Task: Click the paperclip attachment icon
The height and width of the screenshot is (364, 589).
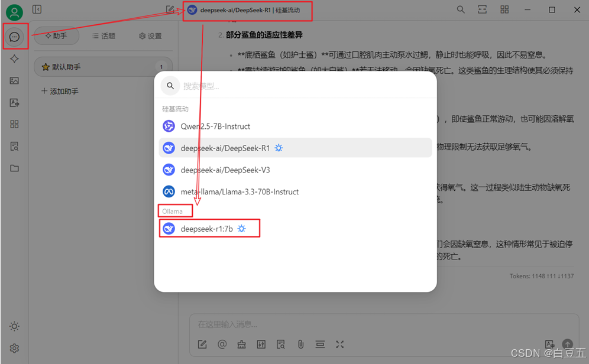Action: (300, 344)
